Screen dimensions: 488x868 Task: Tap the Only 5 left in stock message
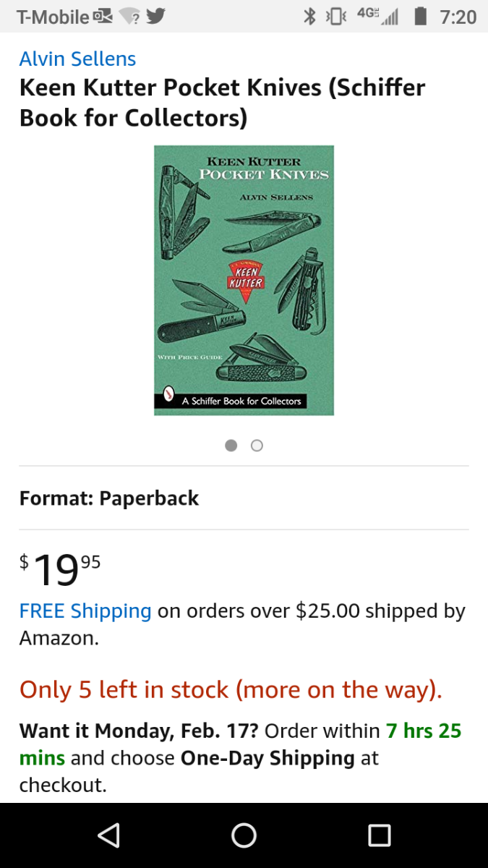pyautogui.click(x=231, y=689)
